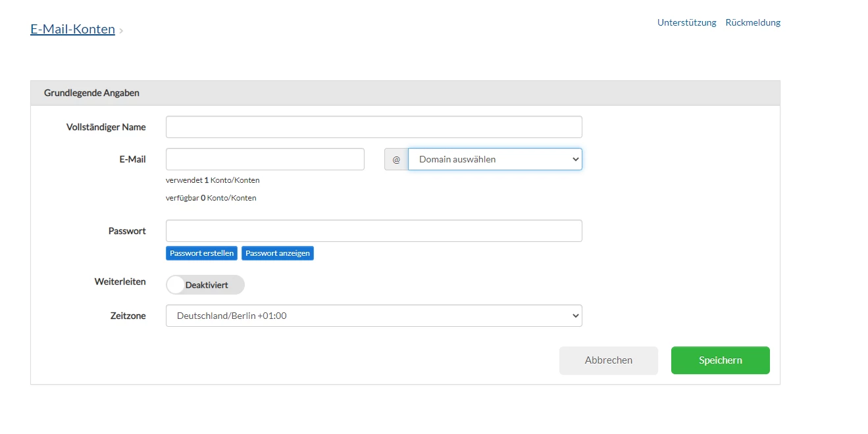Click the @ symbol addon

[396, 159]
